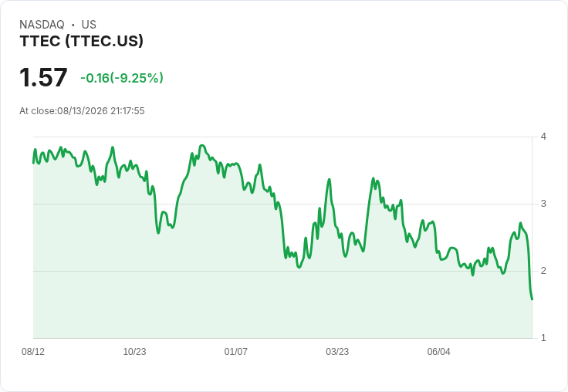The width and height of the screenshot is (568, 392).
Task: Click the chart peak near 01/07
Action: pos(202,146)
